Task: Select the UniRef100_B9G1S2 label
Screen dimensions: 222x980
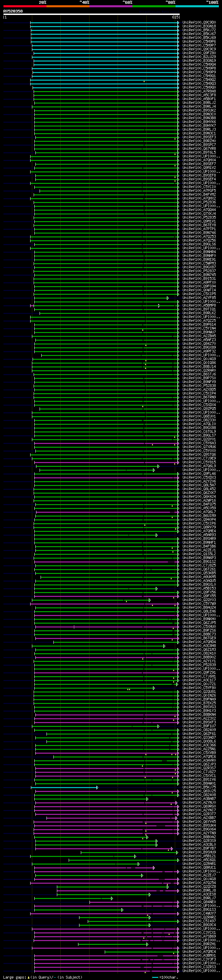Action: (x=199, y=561)
